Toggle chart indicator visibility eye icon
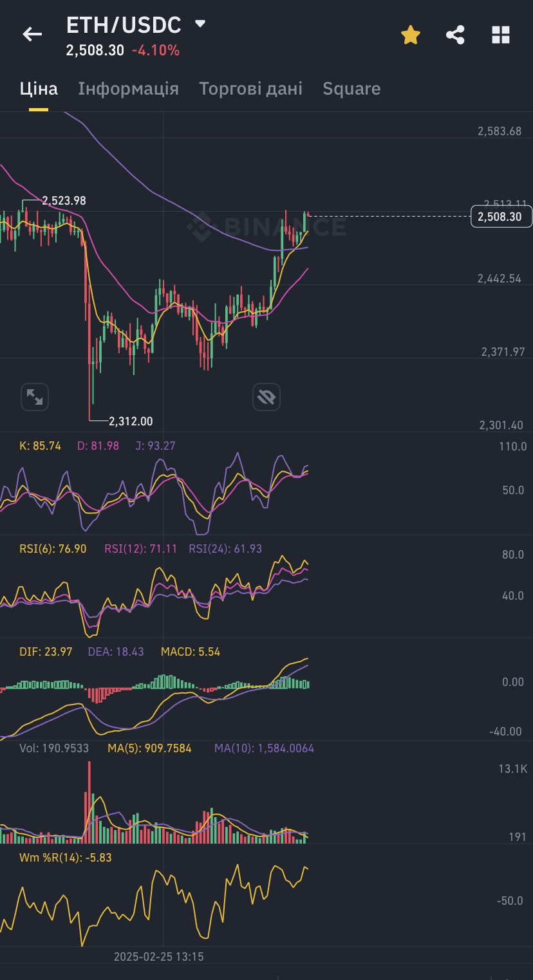Screen dimensions: 533x980 266,397
